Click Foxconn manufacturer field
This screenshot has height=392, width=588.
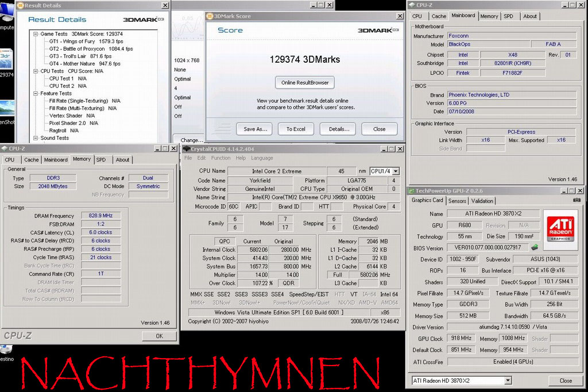click(x=512, y=36)
